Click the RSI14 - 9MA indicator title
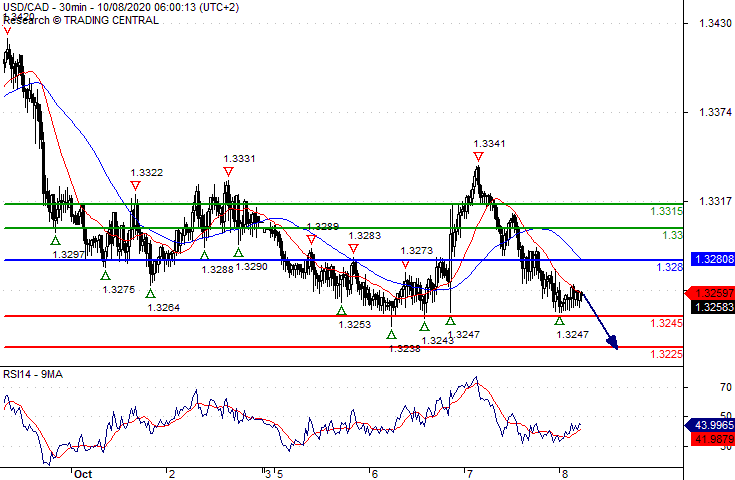The image size is (735, 480). point(33,374)
